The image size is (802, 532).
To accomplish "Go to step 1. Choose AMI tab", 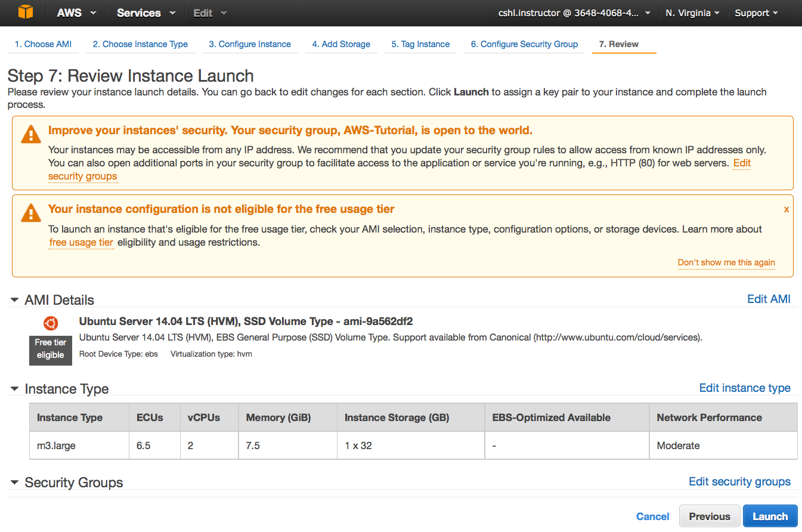I will click(43, 44).
